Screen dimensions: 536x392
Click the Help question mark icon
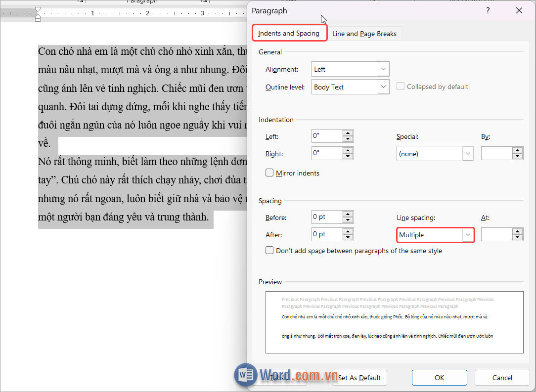488,10
